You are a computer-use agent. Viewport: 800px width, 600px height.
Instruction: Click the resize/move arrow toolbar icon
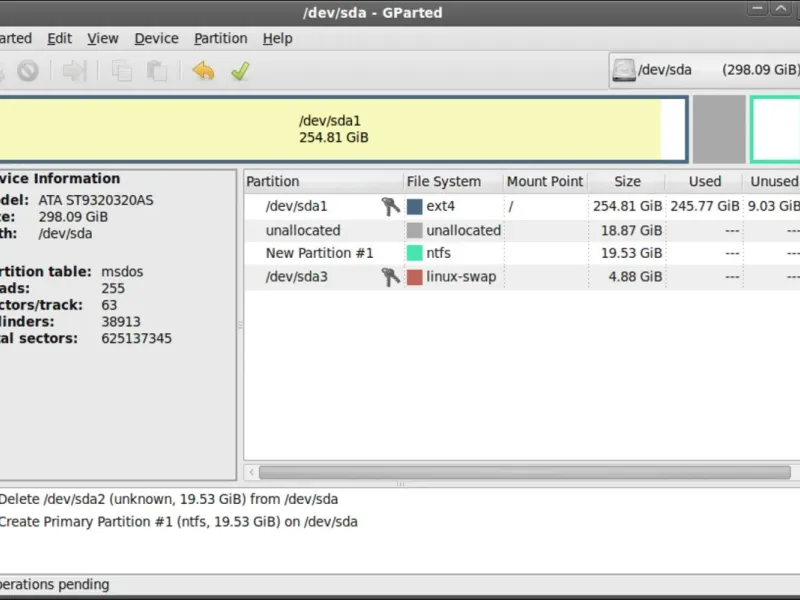click(x=74, y=71)
